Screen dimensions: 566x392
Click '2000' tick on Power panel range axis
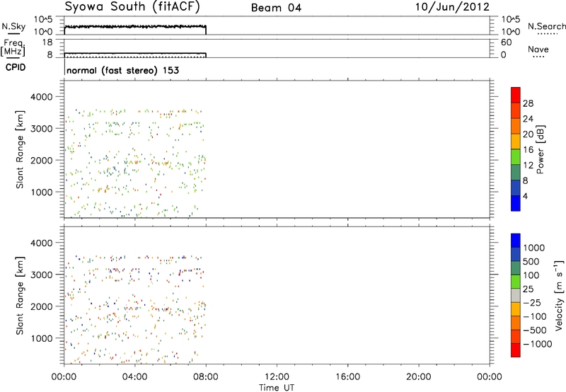click(x=41, y=160)
